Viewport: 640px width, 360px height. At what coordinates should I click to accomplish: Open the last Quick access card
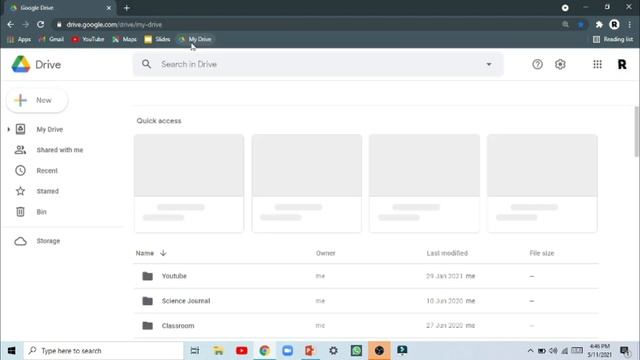pyautogui.click(x=542, y=184)
